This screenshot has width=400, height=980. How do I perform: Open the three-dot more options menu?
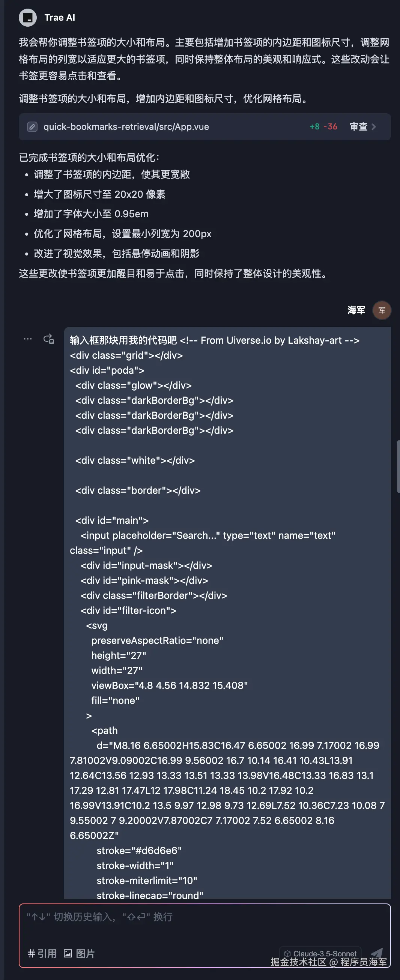[x=28, y=338]
